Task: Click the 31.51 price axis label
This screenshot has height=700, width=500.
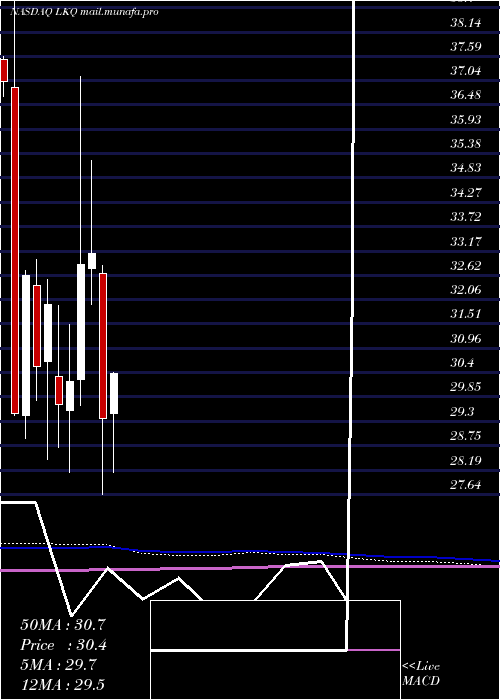Action: (466, 314)
